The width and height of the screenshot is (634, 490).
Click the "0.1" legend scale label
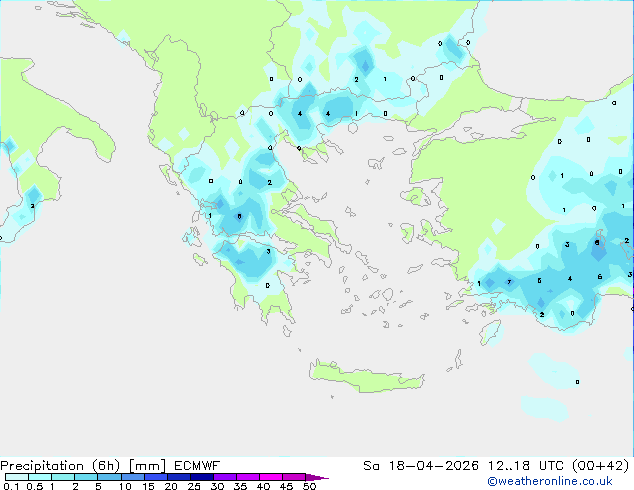coord(11,486)
